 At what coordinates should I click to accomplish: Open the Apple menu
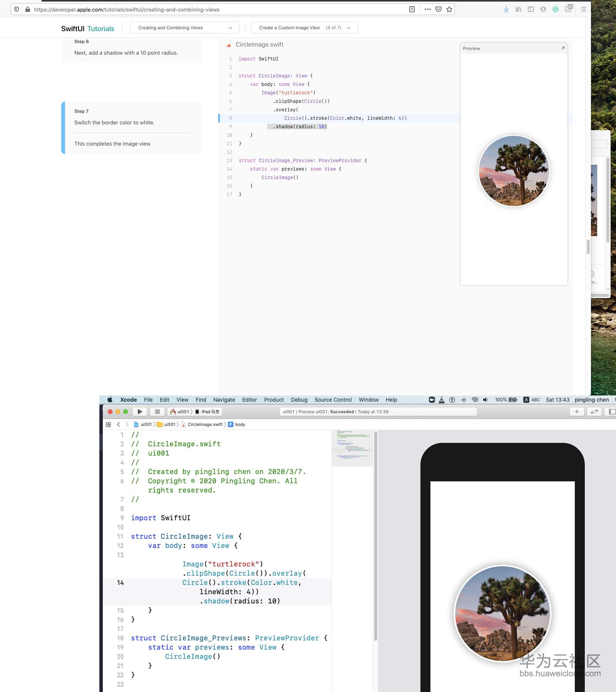coord(110,400)
